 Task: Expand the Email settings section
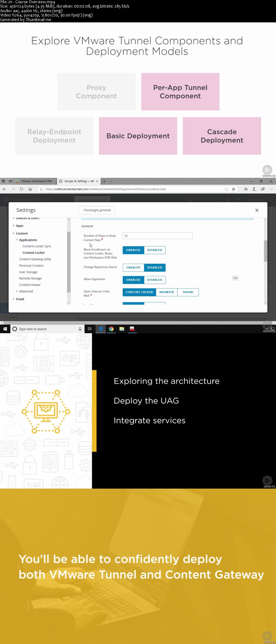point(14,299)
